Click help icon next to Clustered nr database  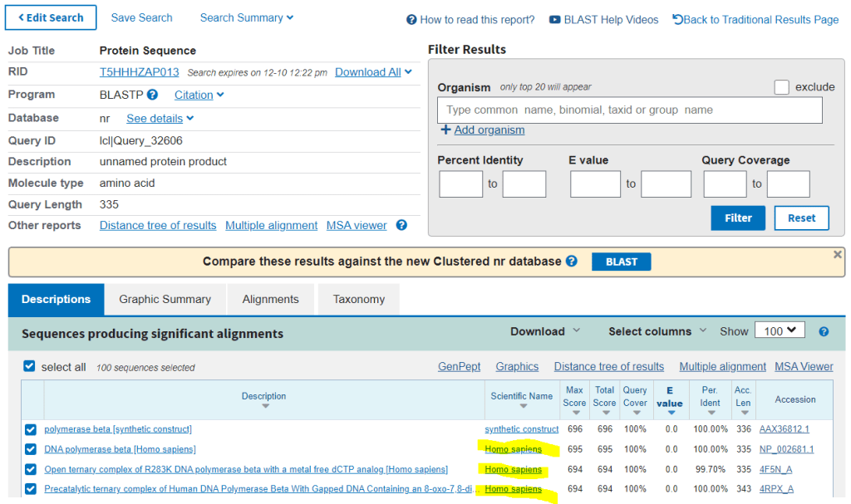click(x=572, y=261)
